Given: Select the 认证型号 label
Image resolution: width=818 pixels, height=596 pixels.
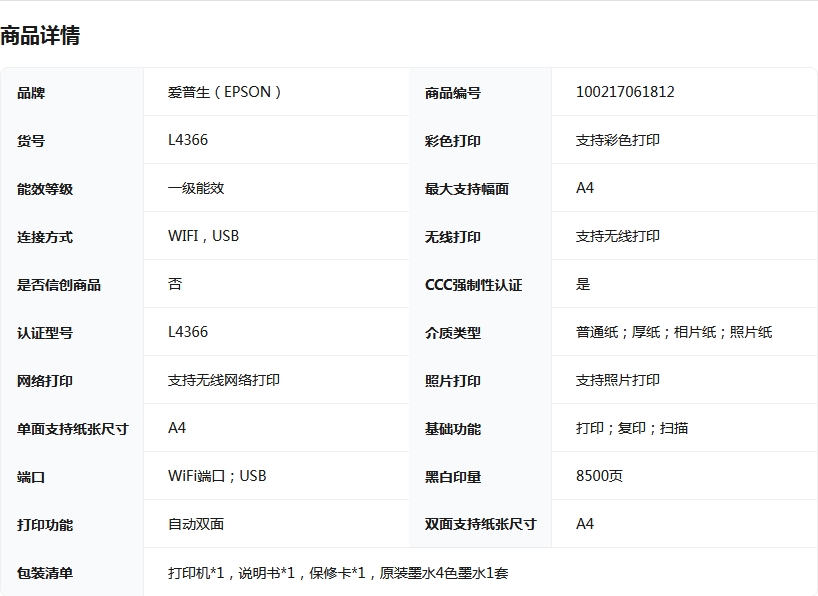Looking at the screenshot, I should 45,333.
